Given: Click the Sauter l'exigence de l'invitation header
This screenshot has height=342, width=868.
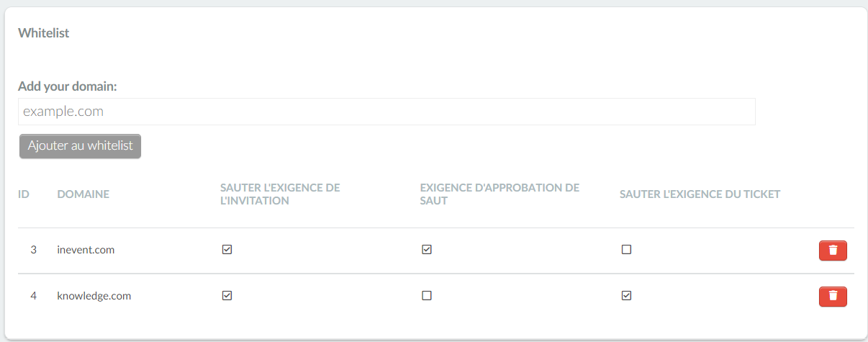Looking at the screenshot, I should point(280,194).
